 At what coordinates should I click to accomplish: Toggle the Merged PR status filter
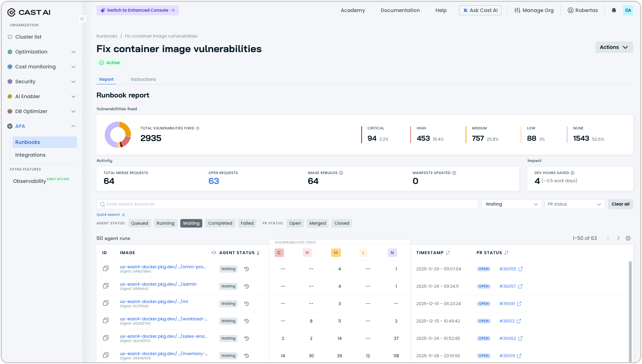pos(318,223)
